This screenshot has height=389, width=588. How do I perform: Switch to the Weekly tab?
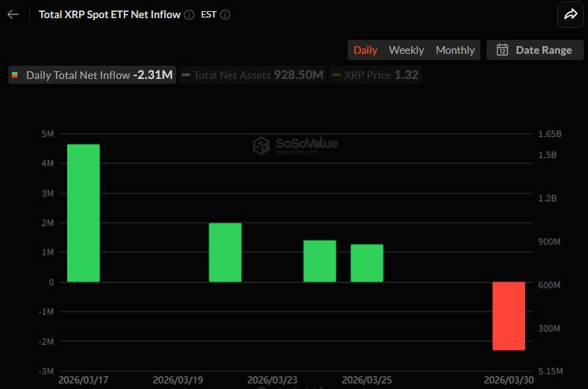click(406, 50)
